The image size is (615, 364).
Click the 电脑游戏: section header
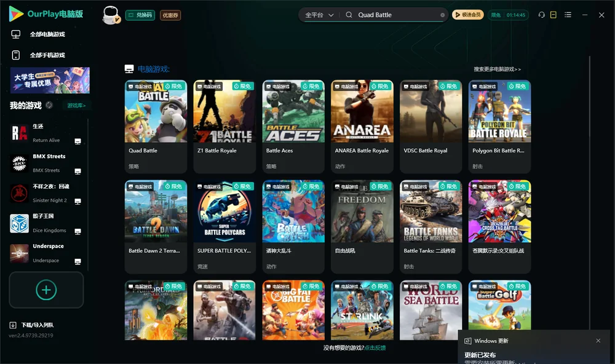point(153,69)
